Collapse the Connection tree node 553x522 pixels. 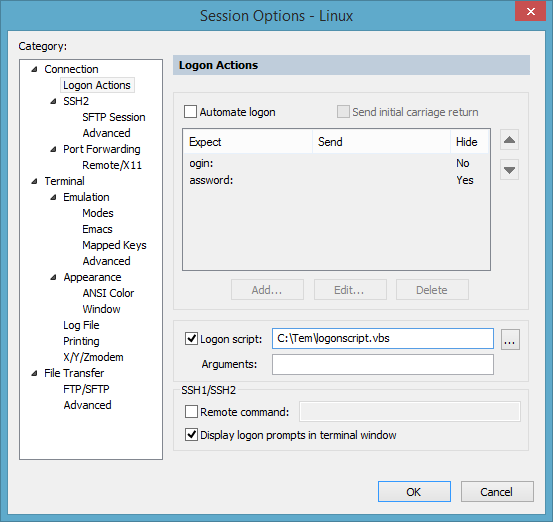[x=34, y=69]
